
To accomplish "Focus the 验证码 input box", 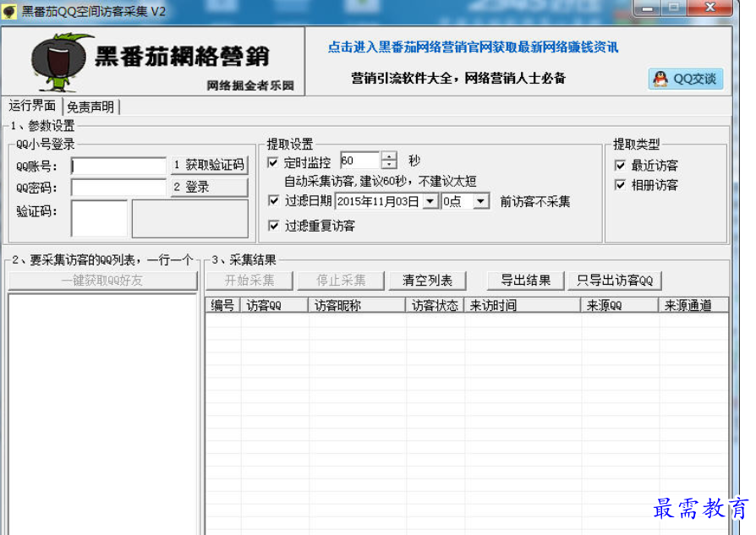I will coord(99,218).
